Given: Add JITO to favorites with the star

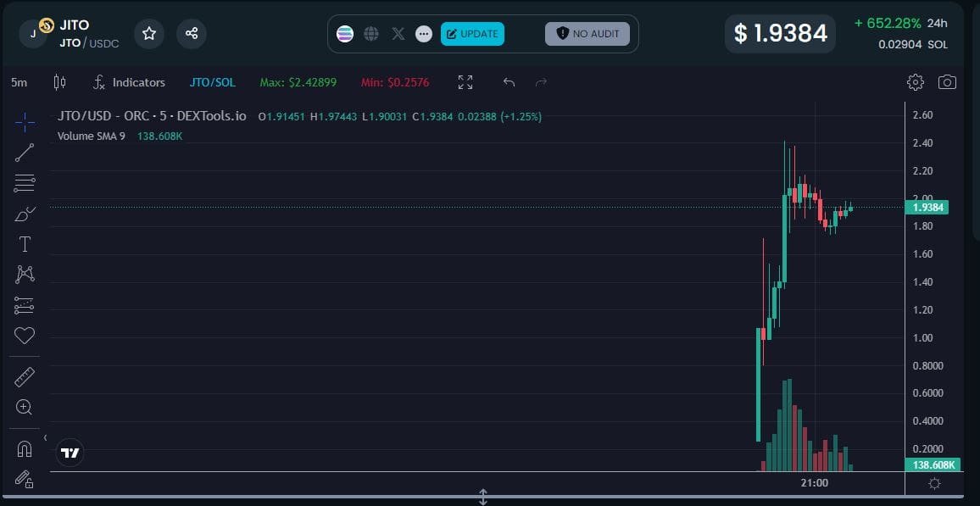Looking at the screenshot, I should tap(149, 33).
